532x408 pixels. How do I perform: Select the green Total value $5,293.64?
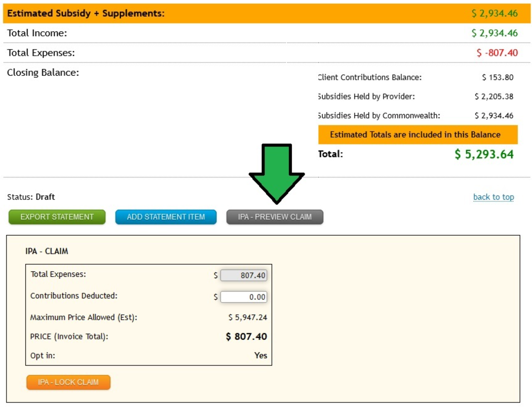click(x=485, y=154)
